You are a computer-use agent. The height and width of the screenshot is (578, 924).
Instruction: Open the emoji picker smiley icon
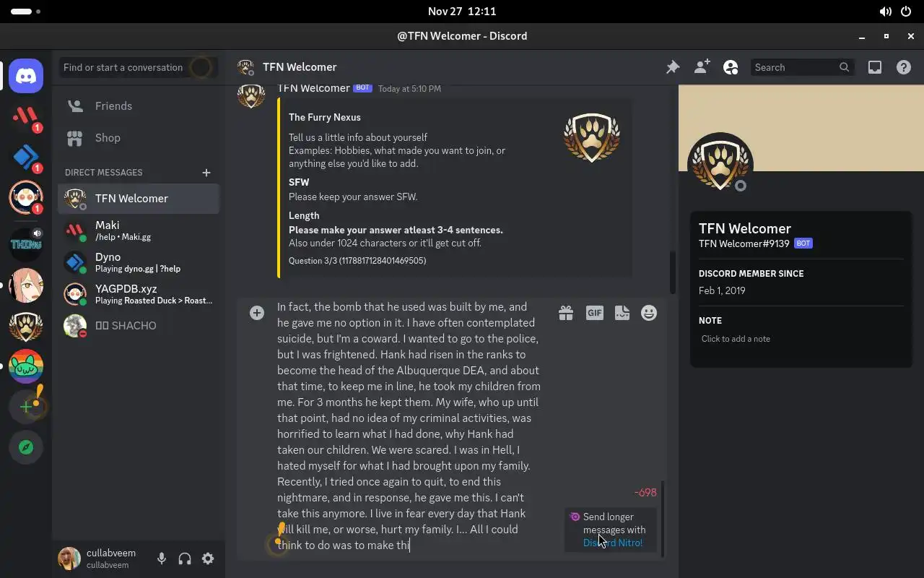pos(649,313)
